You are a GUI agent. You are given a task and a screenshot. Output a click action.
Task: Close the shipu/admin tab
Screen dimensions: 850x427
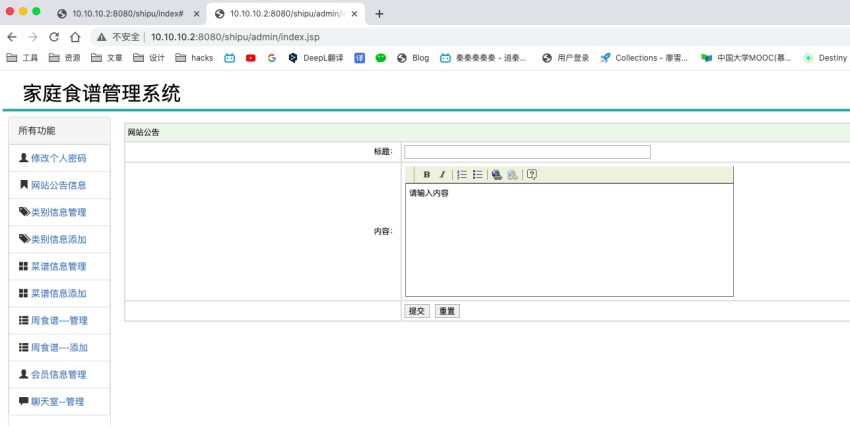[x=354, y=14]
